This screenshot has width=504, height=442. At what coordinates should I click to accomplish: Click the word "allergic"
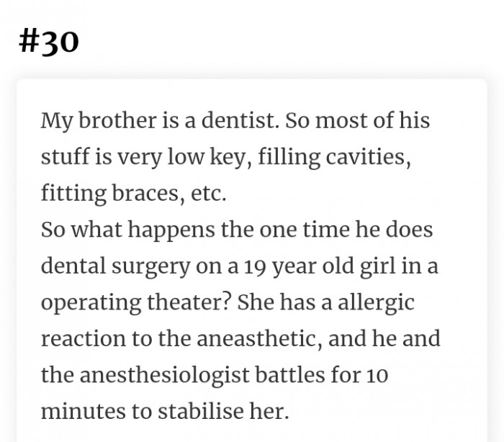click(x=376, y=303)
